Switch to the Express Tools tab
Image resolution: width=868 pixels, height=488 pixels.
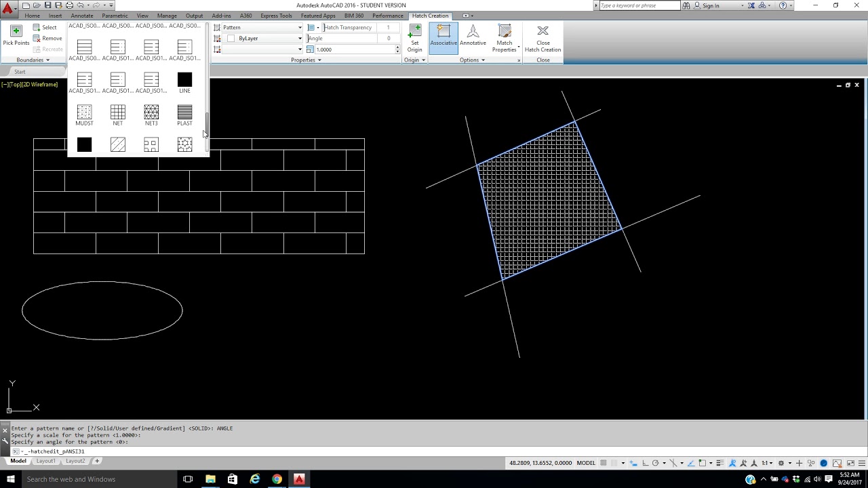coord(276,16)
